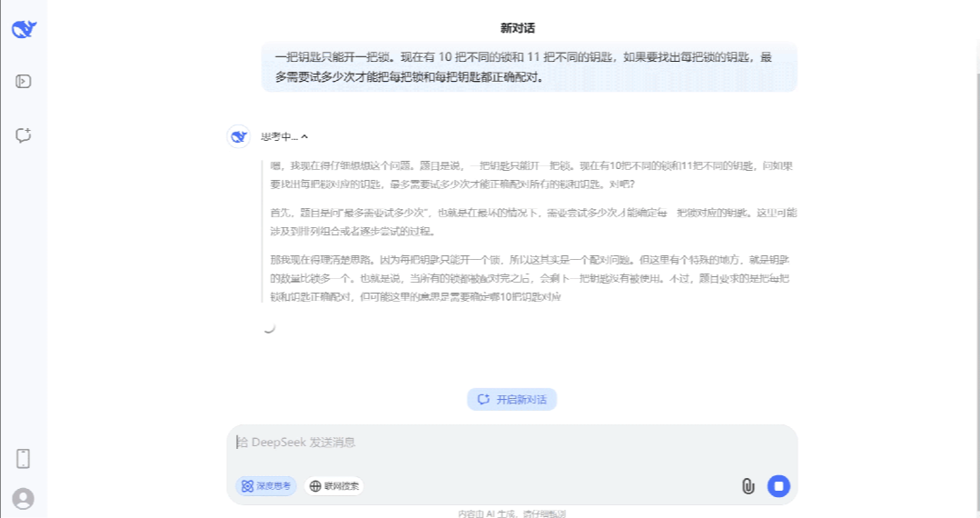Click the DeepSeek whale logo in sidebar
This screenshot has width=980, height=518.
click(24, 29)
